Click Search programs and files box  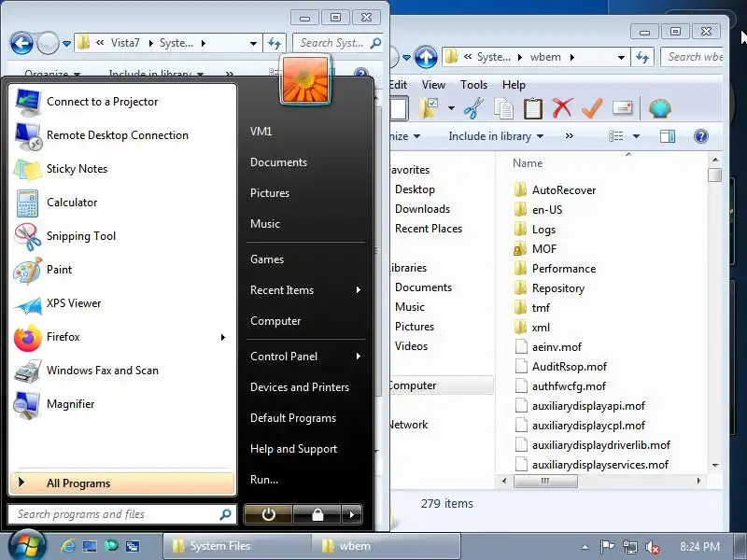click(x=122, y=514)
